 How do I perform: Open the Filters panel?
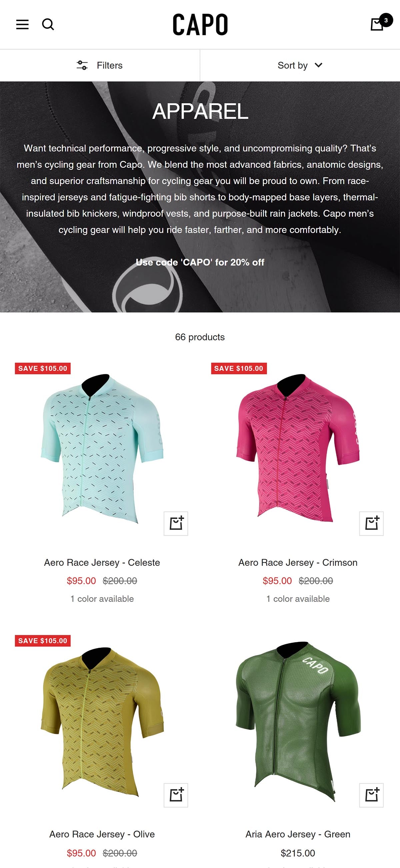[100, 65]
